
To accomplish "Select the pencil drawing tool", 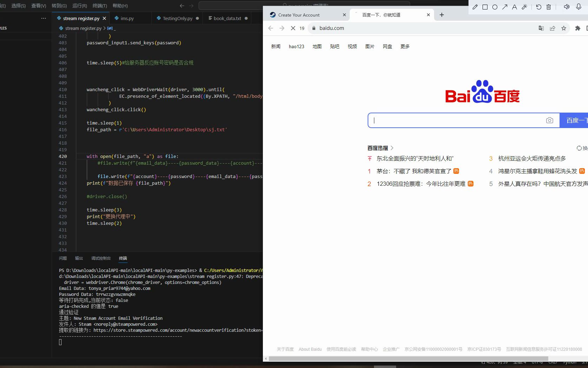I will tap(475, 7).
